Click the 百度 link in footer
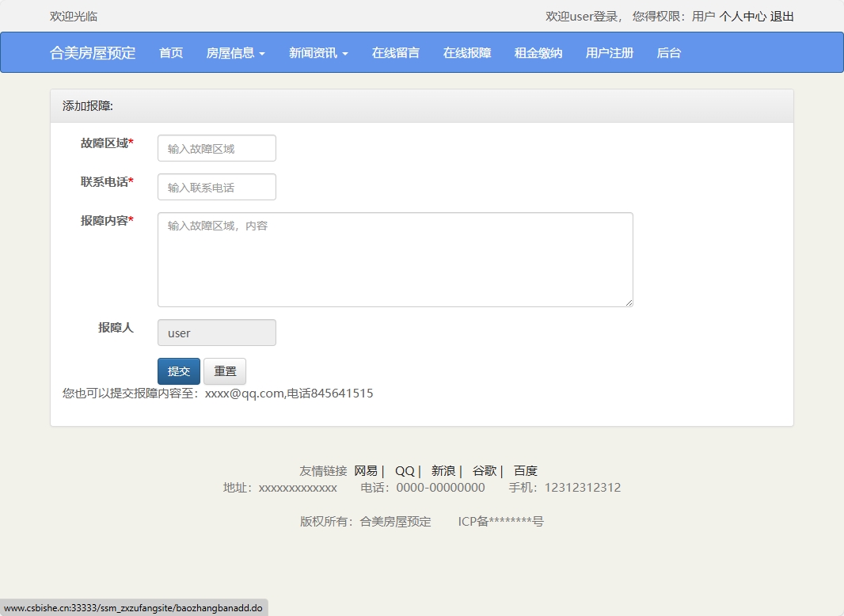Image resolution: width=844 pixels, height=616 pixels. pos(525,470)
